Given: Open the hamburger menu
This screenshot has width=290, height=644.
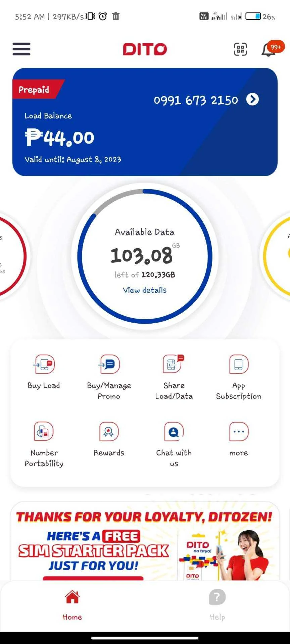Looking at the screenshot, I should [21, 49].
